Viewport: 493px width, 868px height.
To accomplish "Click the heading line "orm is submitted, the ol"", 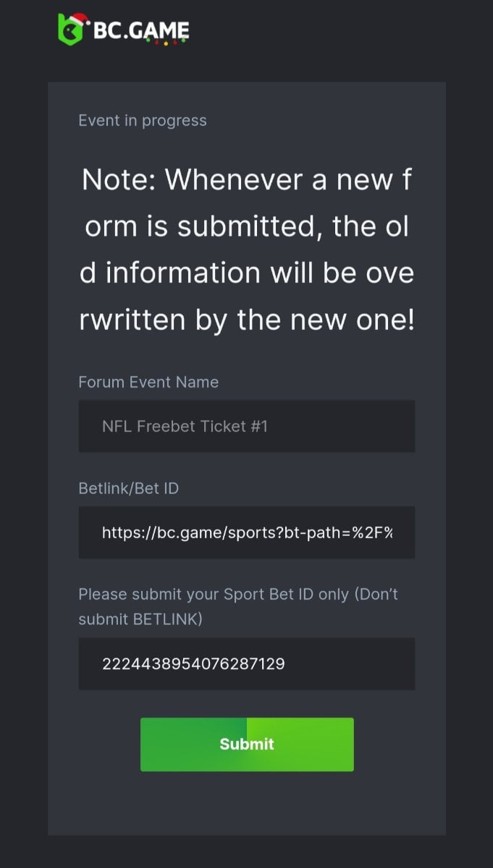I will pyautogui.click(x=247, y=226).
